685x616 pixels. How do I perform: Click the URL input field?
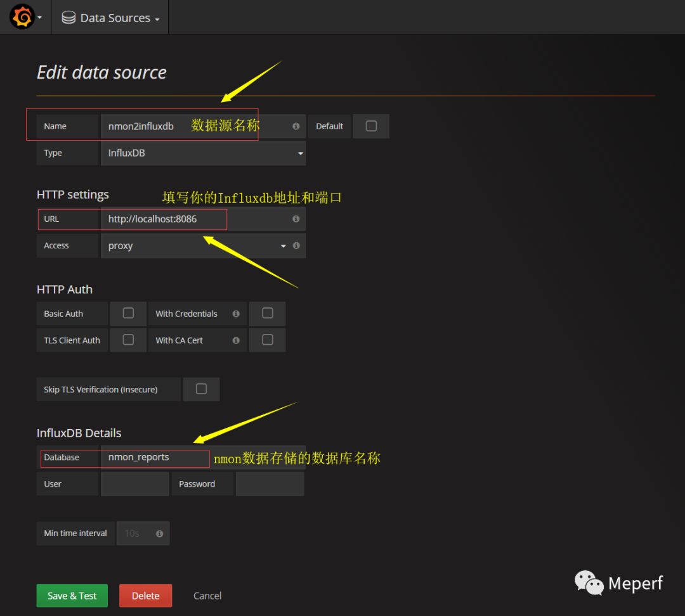203,219
